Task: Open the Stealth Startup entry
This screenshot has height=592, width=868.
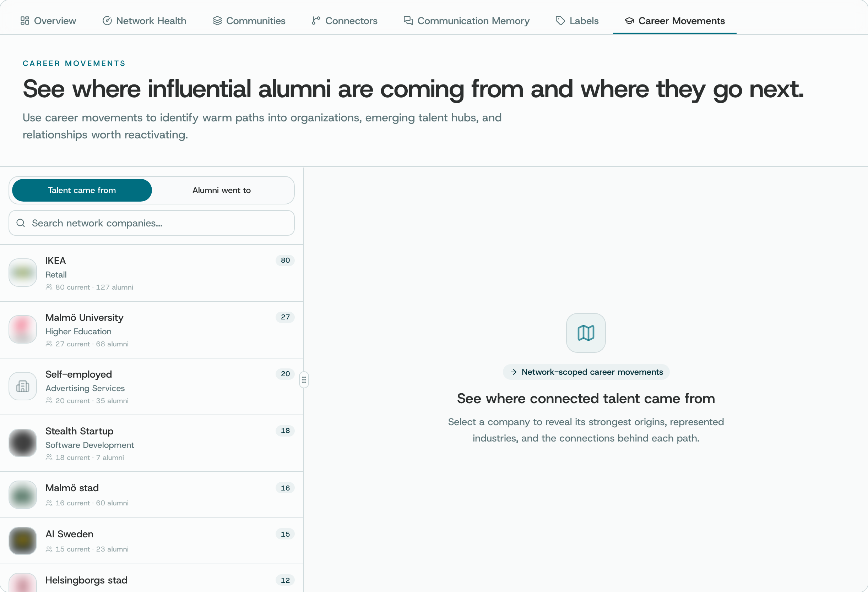Action: coord(152,443)
